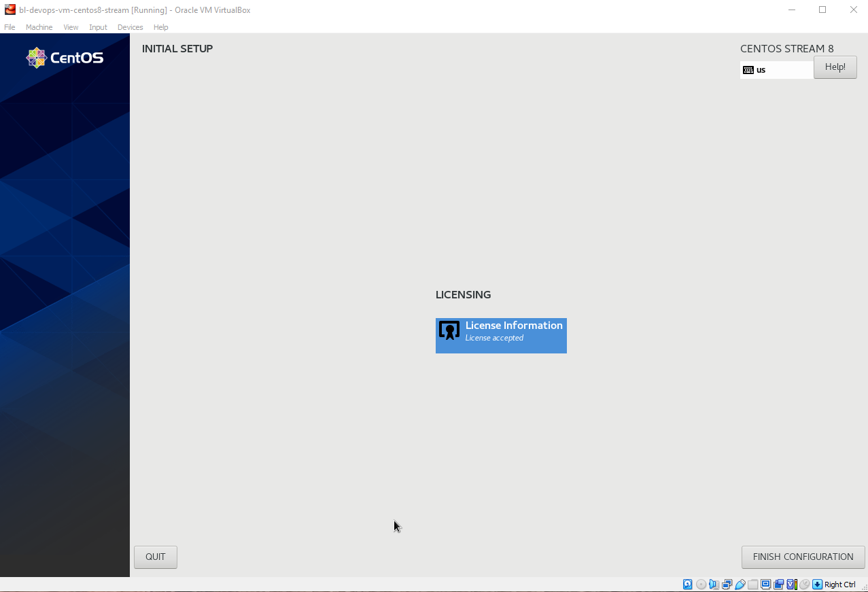
Task: Click the Right Ctrl host key label
Action: 840,585
